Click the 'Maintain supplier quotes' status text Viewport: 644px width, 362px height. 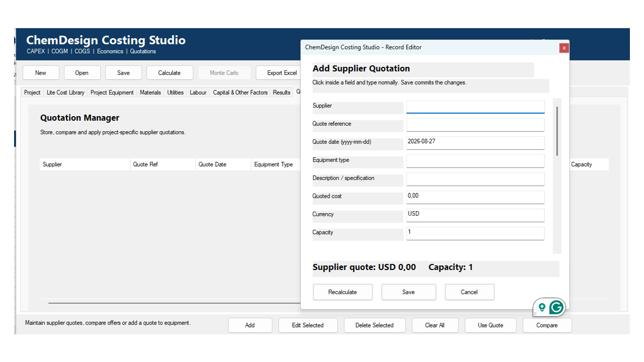point(108,323)
